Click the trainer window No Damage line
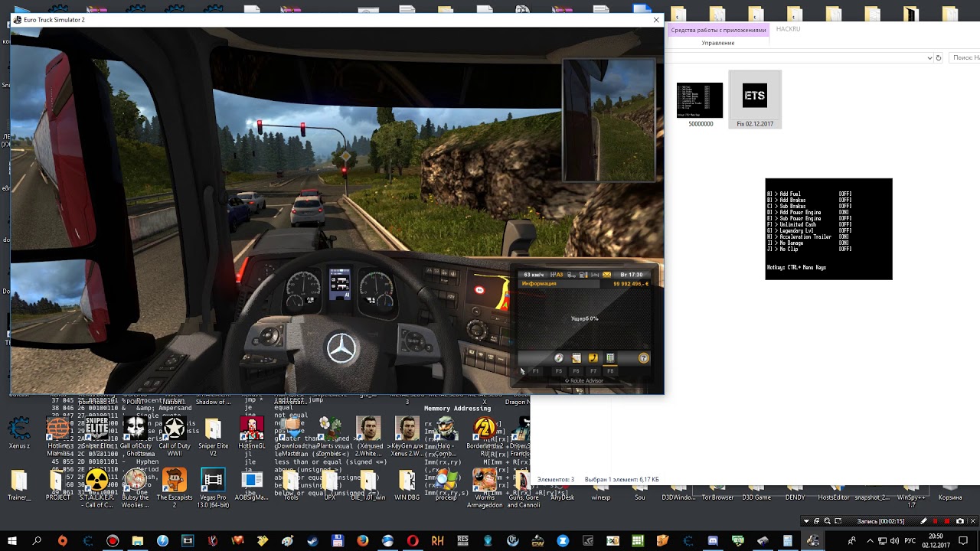The image size is (980, 551). point(808,243)
